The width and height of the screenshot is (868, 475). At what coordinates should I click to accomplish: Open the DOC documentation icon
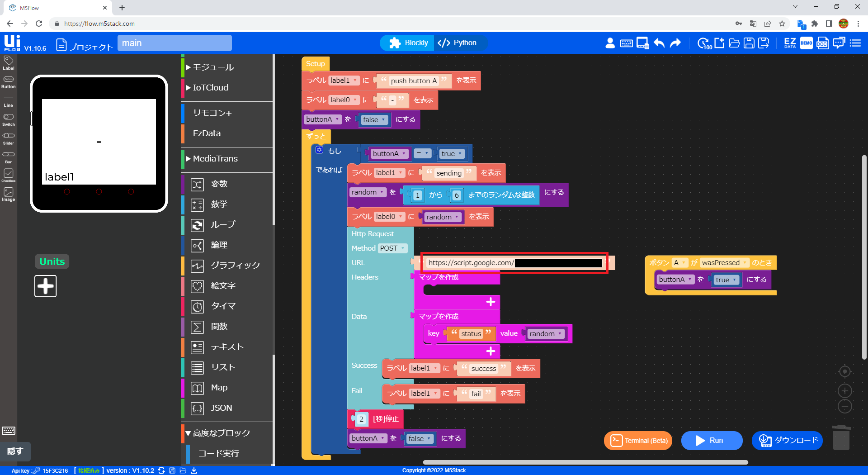tap(822, 43)
